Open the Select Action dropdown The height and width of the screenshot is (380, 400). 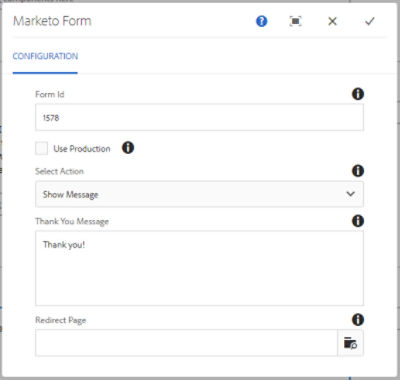199,194
